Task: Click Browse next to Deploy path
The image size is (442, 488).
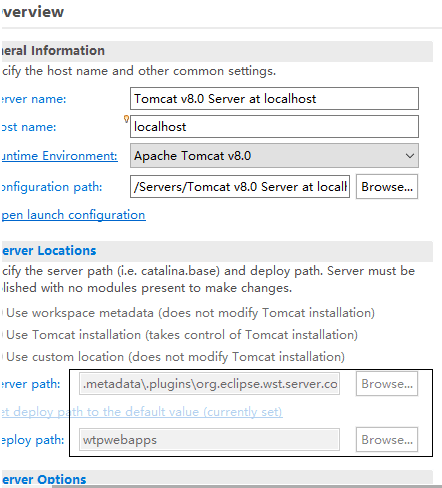Action: (x=387, y=440)
